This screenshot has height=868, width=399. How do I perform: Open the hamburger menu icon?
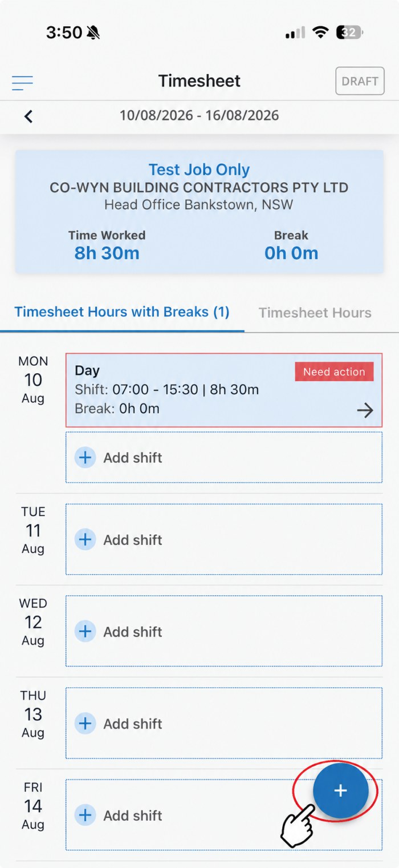click(x=22, y=83)
